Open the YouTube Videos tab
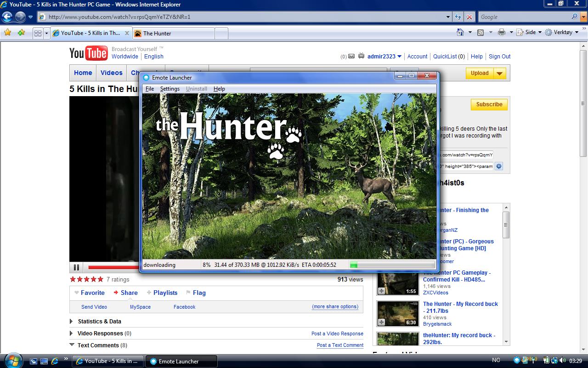This screenshot has height=368, width=588. (112, 73)
